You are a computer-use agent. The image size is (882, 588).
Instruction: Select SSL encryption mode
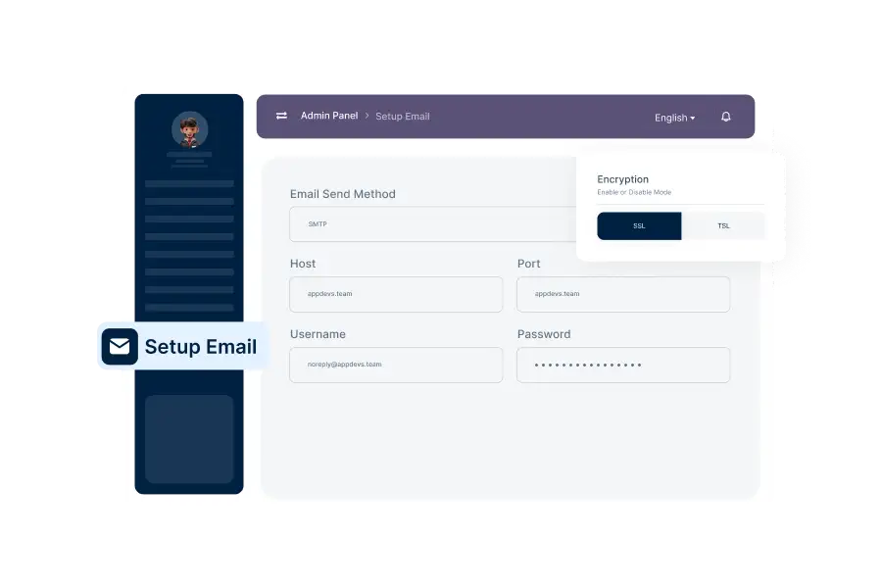(x=639, y=225)
